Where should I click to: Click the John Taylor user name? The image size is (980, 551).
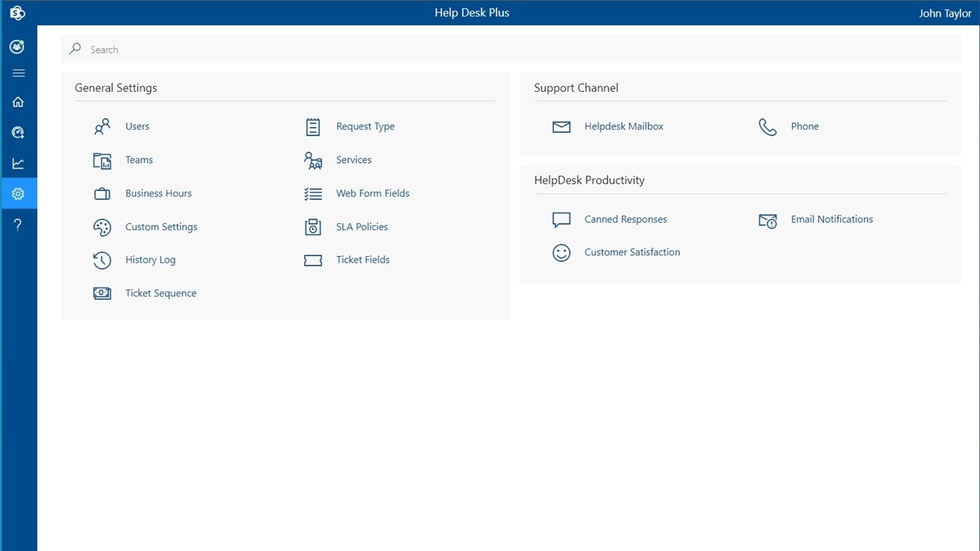[x=945, y=13]
